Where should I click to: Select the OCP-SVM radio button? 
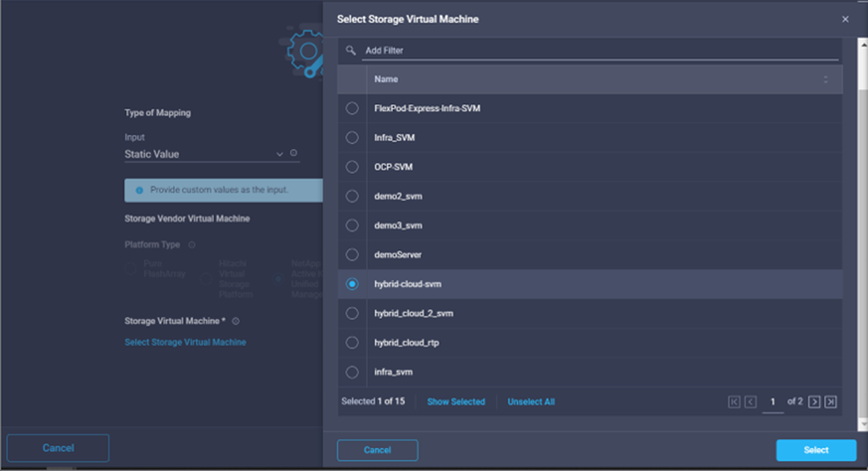[x=352, y=167]
